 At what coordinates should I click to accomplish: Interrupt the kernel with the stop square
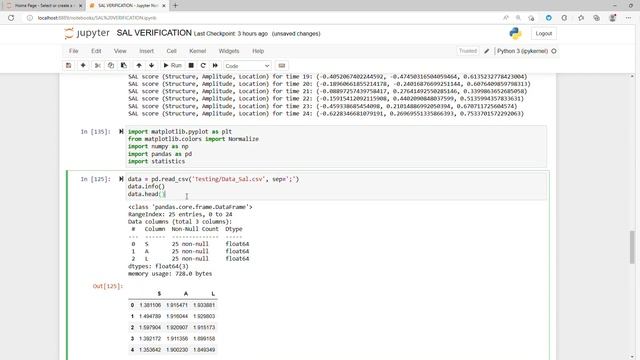tap(191, 66)
